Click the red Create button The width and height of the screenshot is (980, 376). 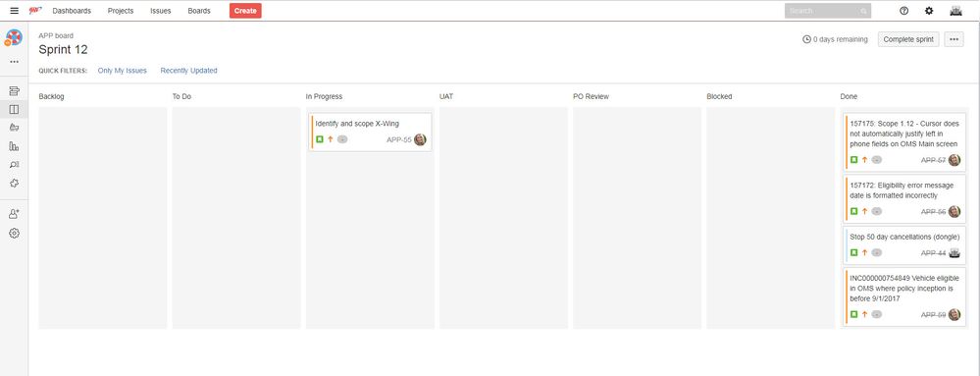tap(245, 11)
